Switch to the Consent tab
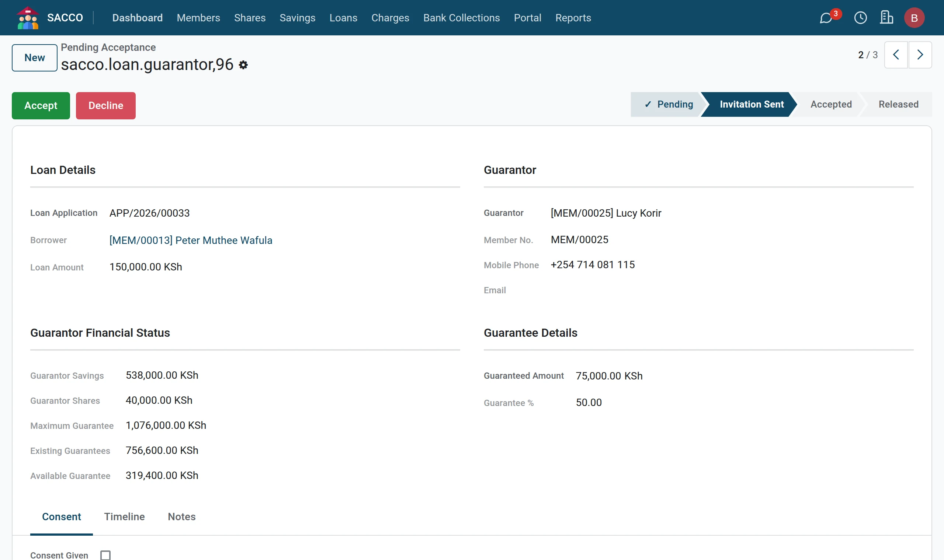 point(62,517)
